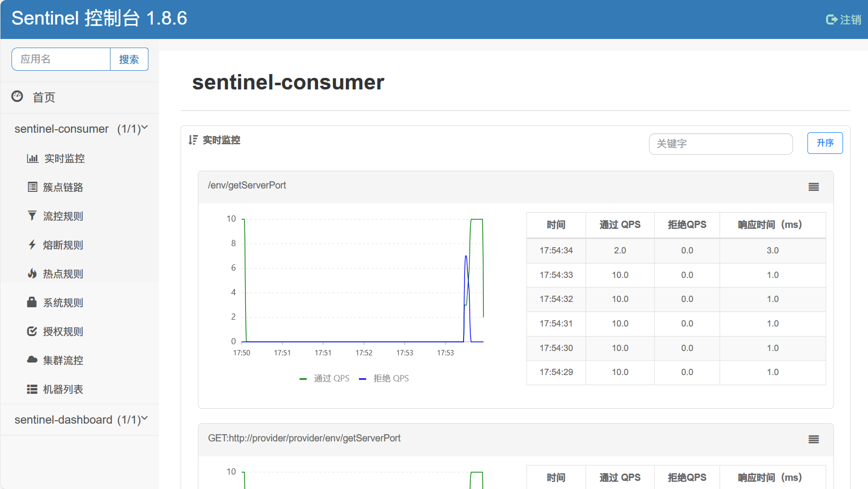This screenshot has height=489, width=868.
Task: Click the lock icon for 系统规则
Action: [x=32, y=302]
